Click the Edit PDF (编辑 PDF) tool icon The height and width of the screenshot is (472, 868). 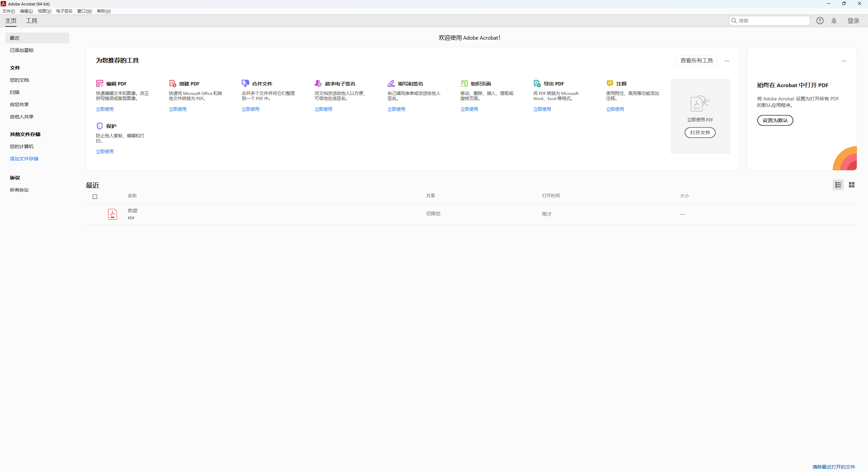pyautogui.click(x=100, y=83)
